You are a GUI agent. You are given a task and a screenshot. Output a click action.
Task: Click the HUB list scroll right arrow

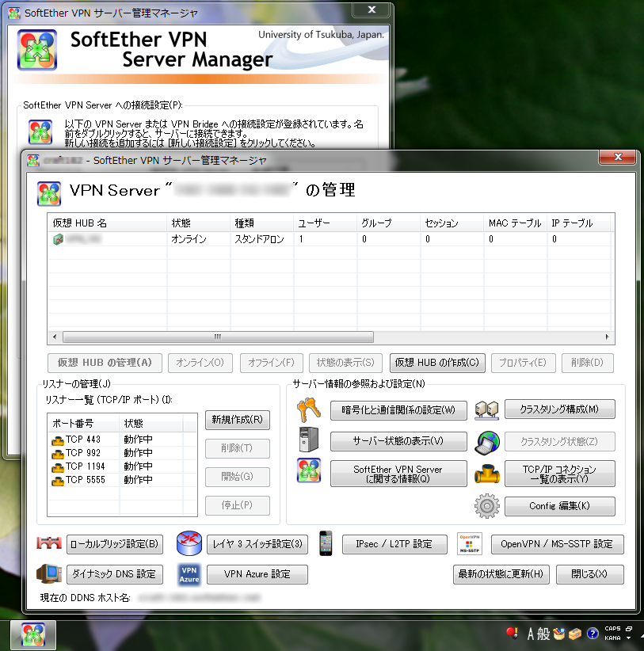[607, 337]
